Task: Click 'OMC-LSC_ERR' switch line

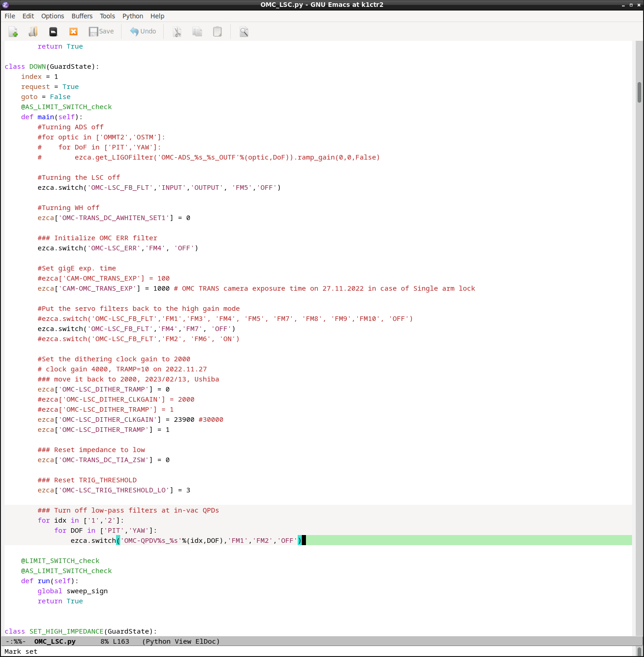Action: click(118, 248)
